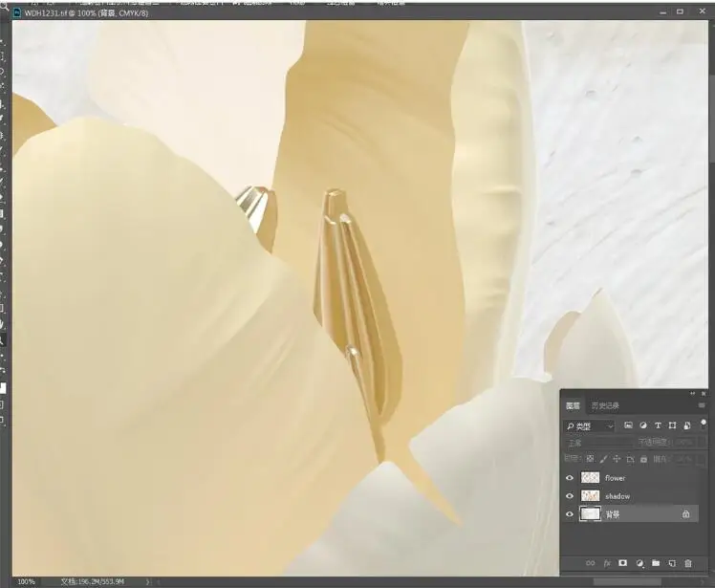Filter layers by pixel layer icon
Screen dimensions: 715x588
point(628,425)
